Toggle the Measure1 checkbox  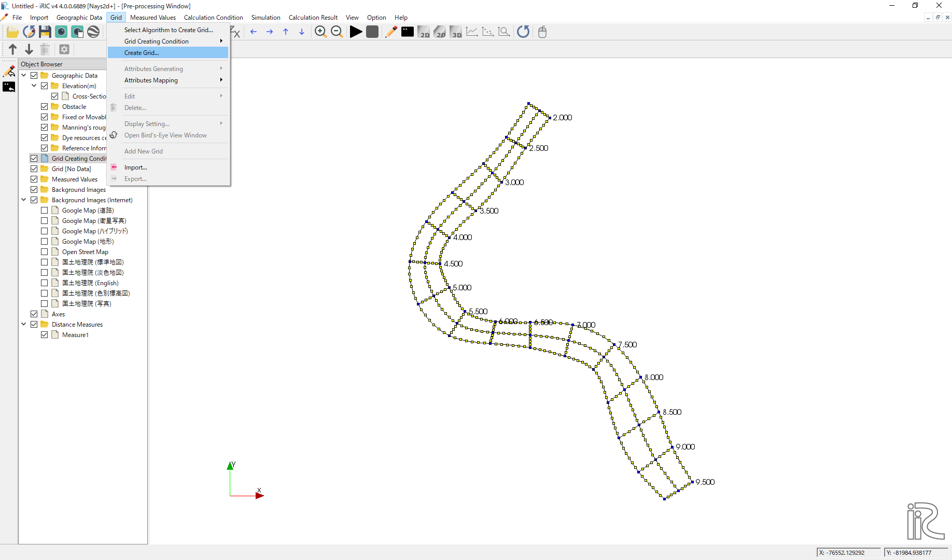coord(45,335)
